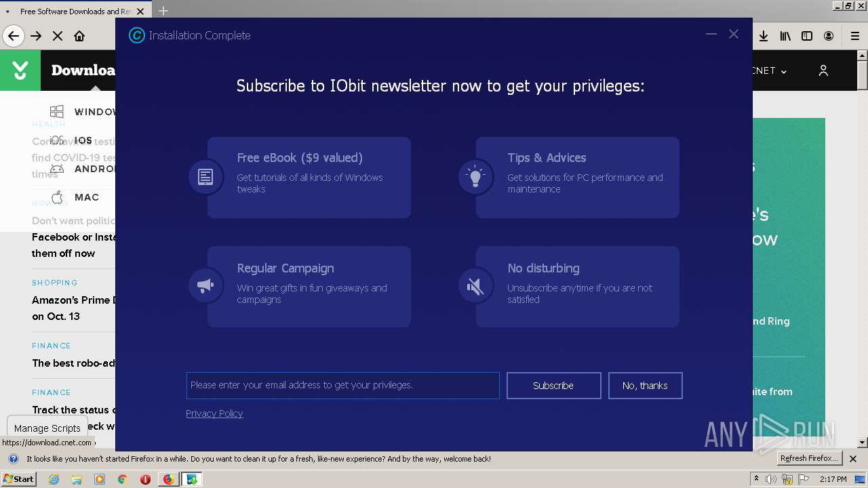Open the Firefox hamburger menu
868x488 pixels.
pyautogui.click(x=855, y=36)
